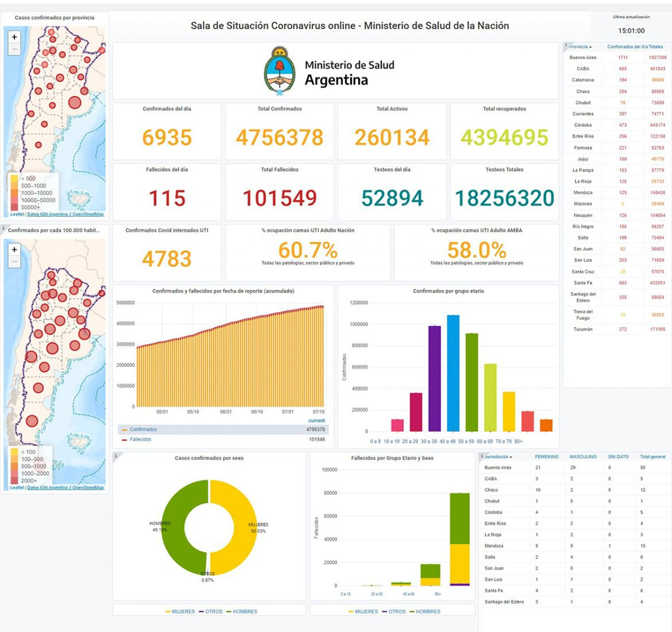
Task: Open the OpenStreetMap link on the bottom map
Action: point(88,487)
